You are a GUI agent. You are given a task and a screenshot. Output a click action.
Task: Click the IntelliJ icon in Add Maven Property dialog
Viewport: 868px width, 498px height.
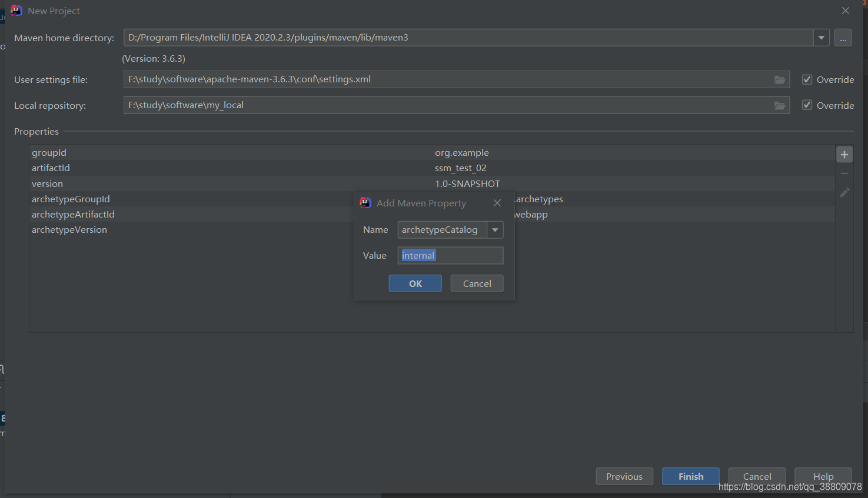point(365,203)
